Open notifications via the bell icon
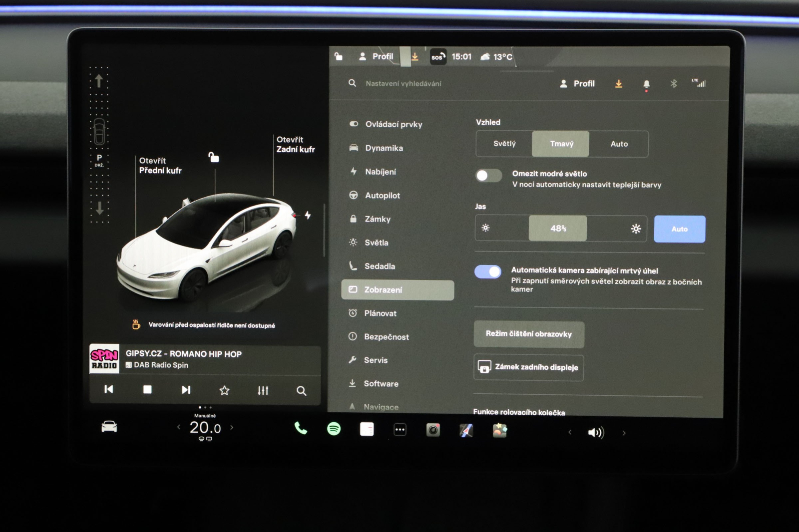 pyautogui.click(x=646, y=83)
